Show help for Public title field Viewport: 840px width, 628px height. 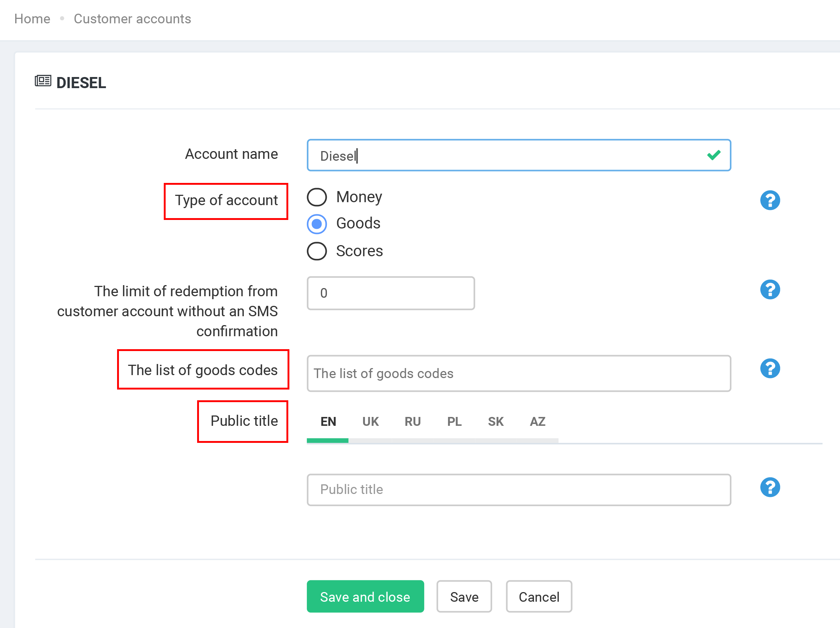pyautogui.click(x=770, y=488)
